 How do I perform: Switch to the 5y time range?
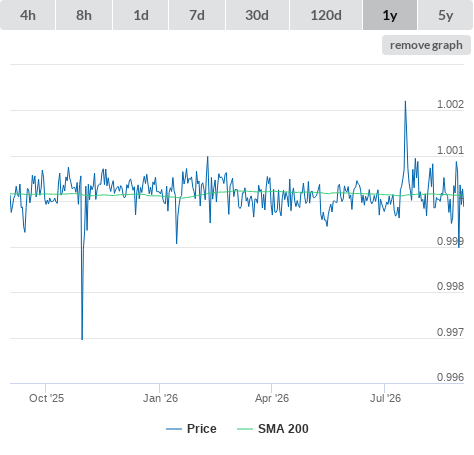[x=446, y=15]
